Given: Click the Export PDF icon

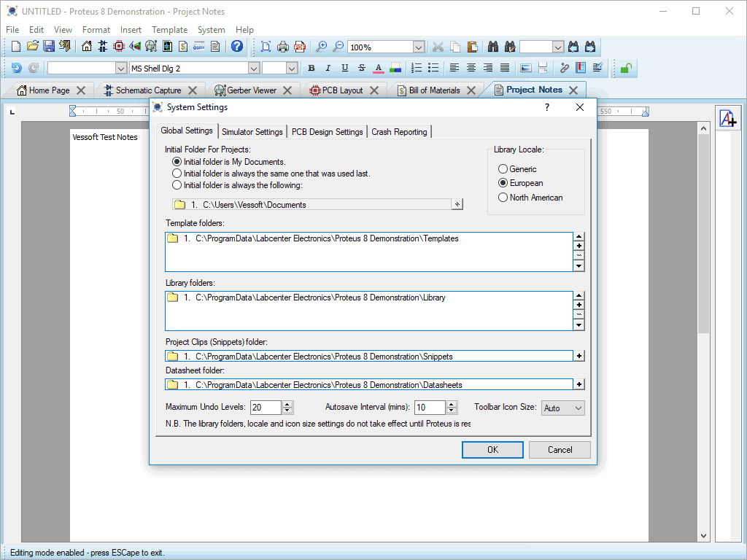Looking at the screenshot, I should pyautogui.click(x=299, y=47).
